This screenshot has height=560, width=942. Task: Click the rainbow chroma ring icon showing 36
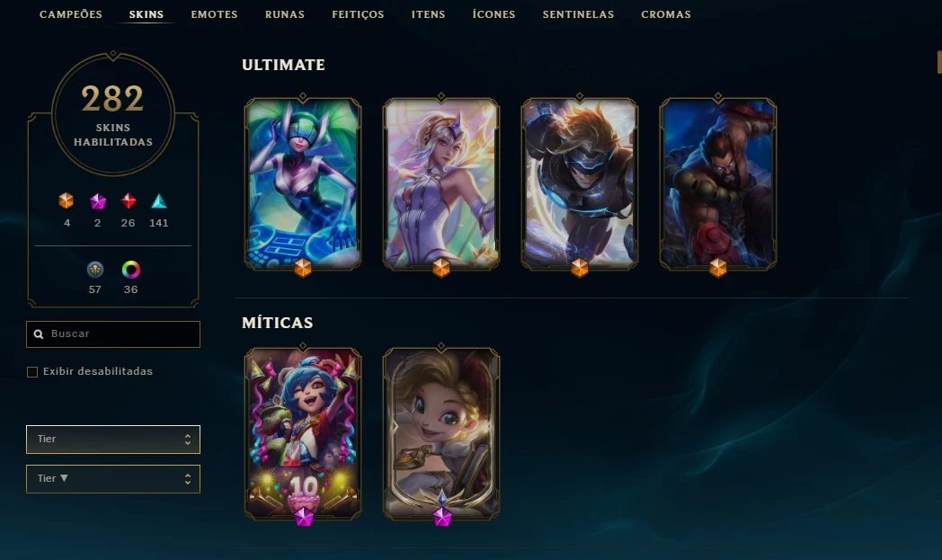click(131, 270)
